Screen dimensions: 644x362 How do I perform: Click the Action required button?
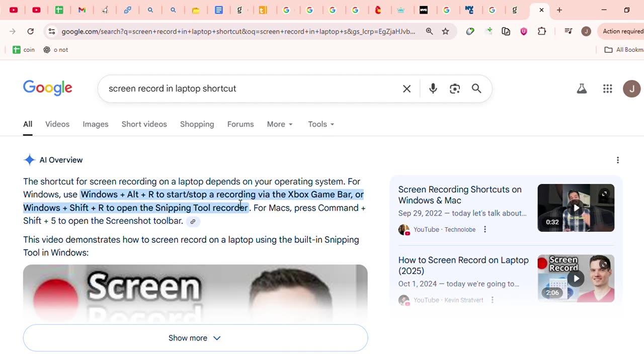pos(622,31)
